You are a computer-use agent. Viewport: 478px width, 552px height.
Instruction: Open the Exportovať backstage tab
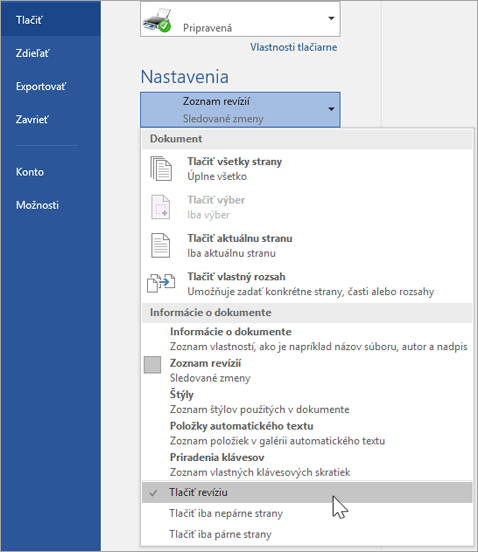[50, 86]
